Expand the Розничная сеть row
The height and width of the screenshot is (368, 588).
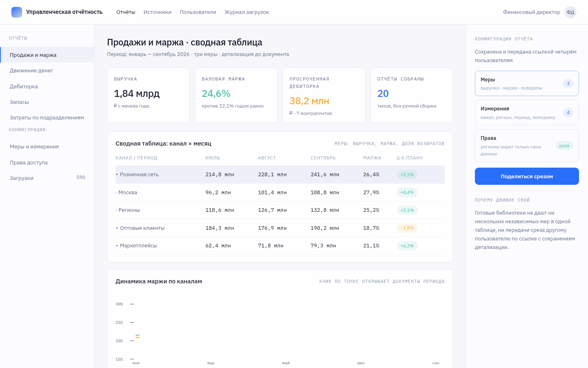click(117, 175)
